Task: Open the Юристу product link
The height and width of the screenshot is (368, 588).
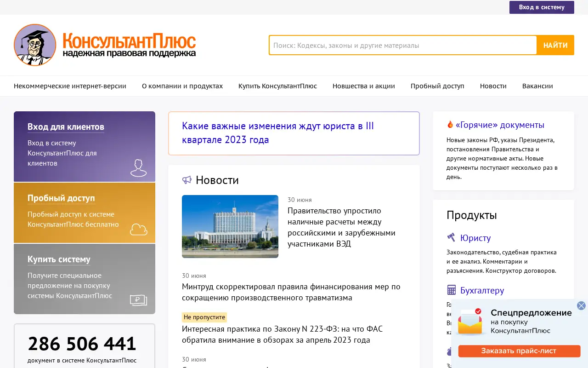Action: coord(475,238)
